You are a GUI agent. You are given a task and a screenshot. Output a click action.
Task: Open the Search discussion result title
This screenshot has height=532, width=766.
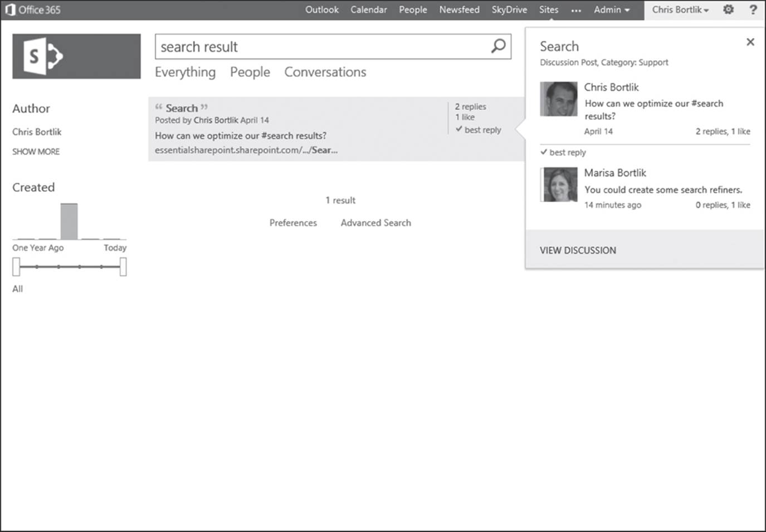[182, 108]
